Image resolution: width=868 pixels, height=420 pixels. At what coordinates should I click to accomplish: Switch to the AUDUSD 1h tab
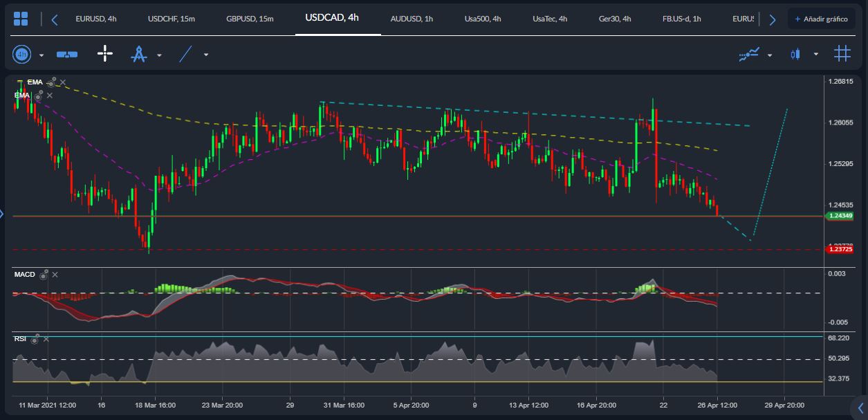(x=411, y=19)
